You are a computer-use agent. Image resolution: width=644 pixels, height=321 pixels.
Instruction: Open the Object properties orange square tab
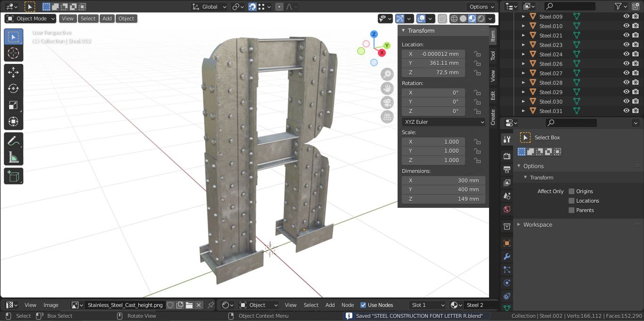pyautogui.click(x=507, y=243)
